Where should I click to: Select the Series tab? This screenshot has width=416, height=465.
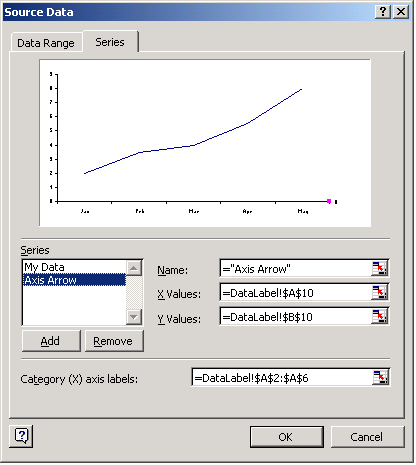point(110,42)
